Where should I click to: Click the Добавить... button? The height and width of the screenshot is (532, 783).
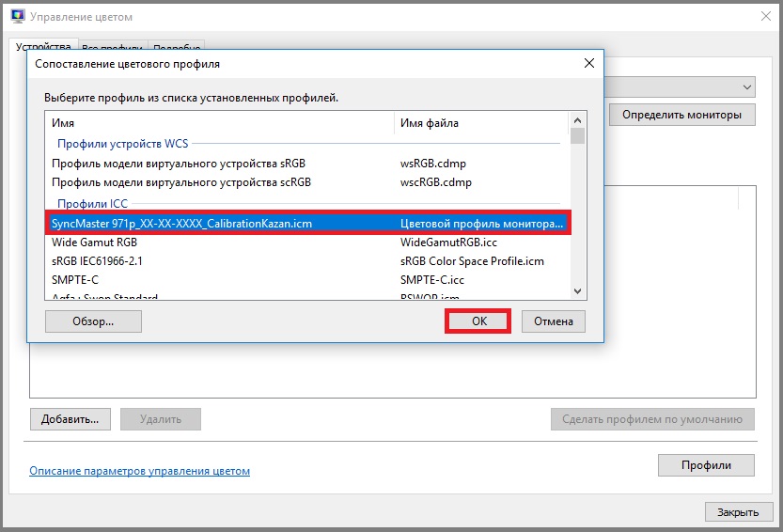(70, 419)
